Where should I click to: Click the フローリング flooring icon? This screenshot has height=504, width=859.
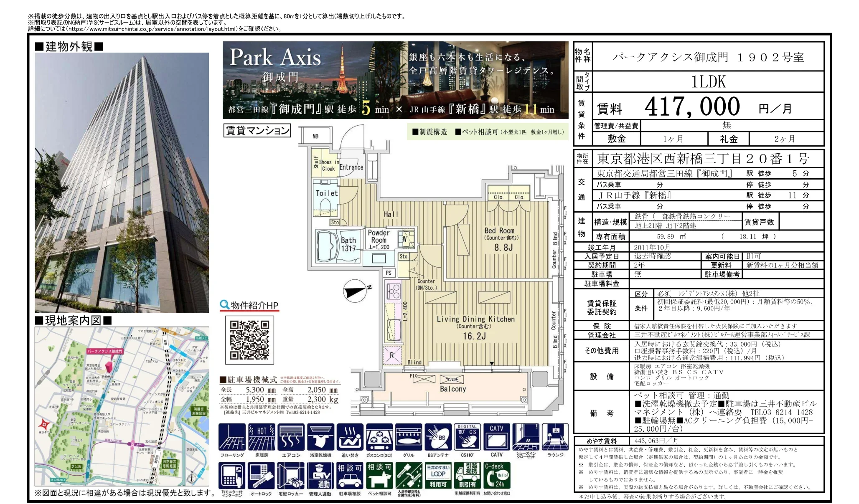pos(232,437)
